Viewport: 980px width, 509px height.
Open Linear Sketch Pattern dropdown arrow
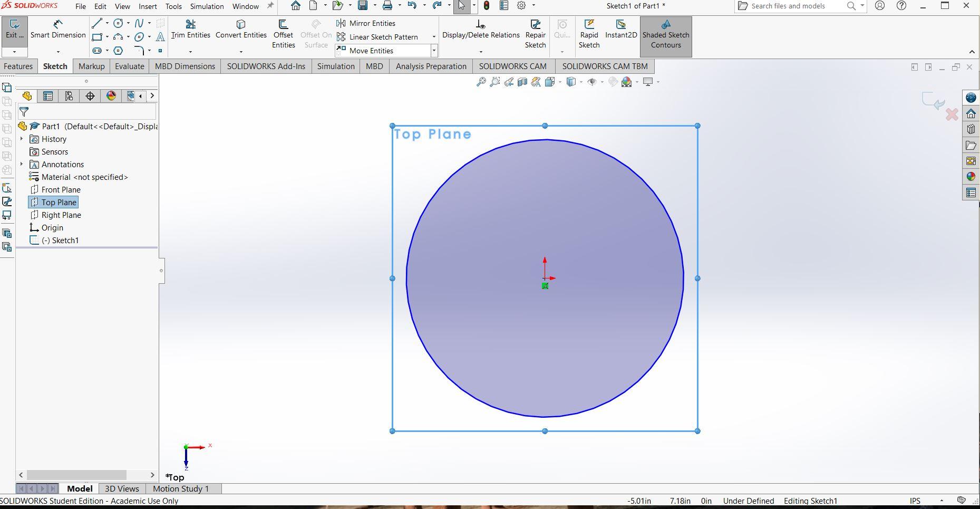[434, 37]
